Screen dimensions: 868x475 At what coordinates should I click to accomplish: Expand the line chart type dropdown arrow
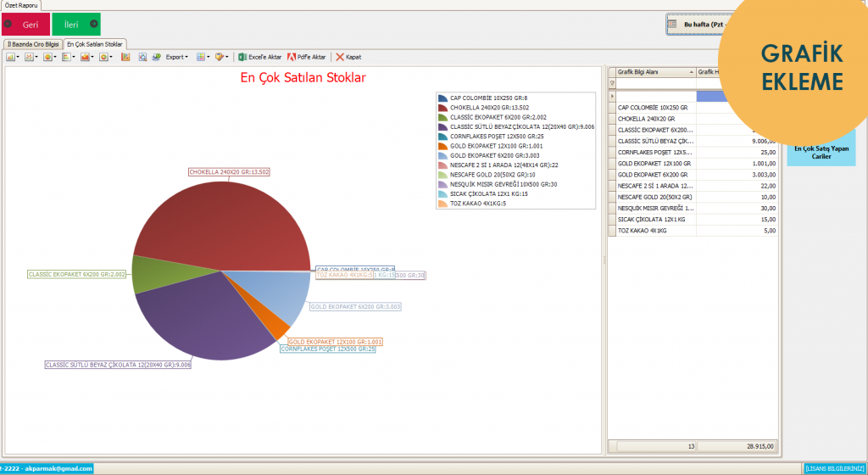pyautogui.click(x=36, y=57)
